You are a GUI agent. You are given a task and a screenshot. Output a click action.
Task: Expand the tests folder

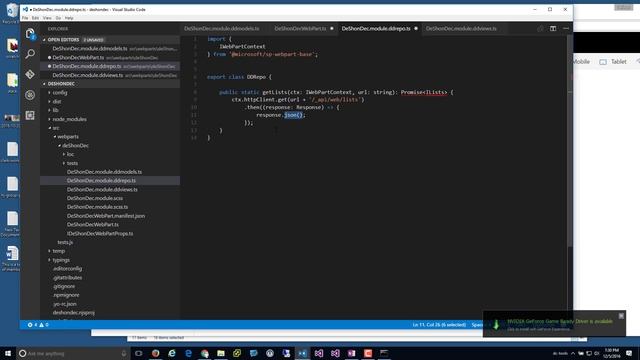[72, 163]
